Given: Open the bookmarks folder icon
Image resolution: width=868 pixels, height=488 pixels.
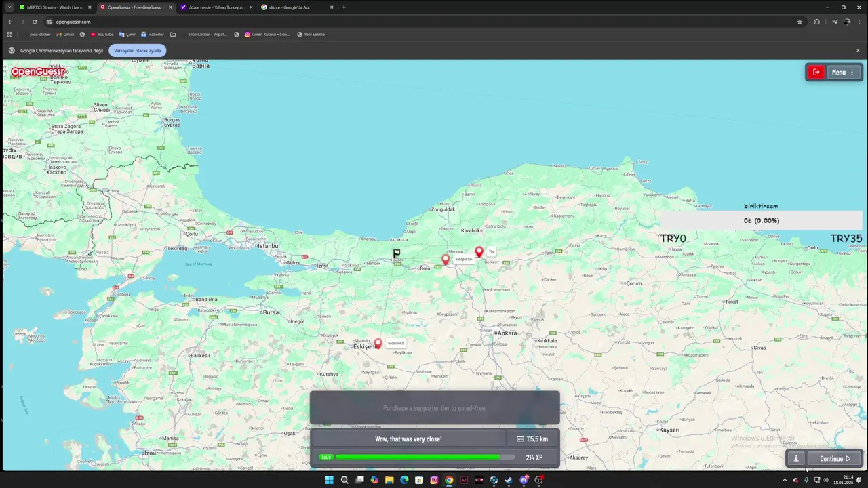Looking at the screenshot, I should click(x=173, y=34).
